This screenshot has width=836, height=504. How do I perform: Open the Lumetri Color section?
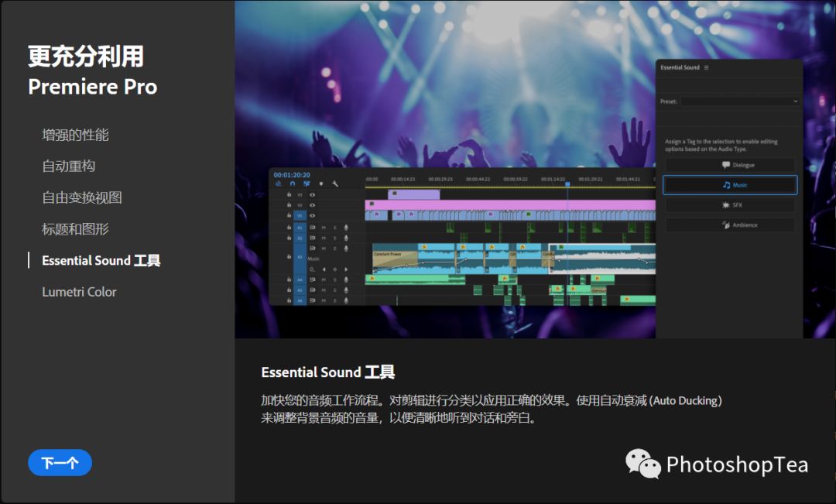tap(79, 292)
